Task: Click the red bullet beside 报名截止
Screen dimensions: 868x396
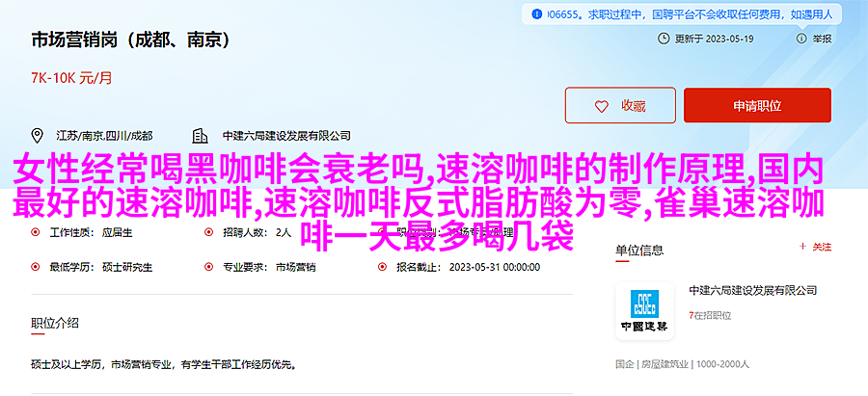Action: pyautogui.click(x=382, y=267)
